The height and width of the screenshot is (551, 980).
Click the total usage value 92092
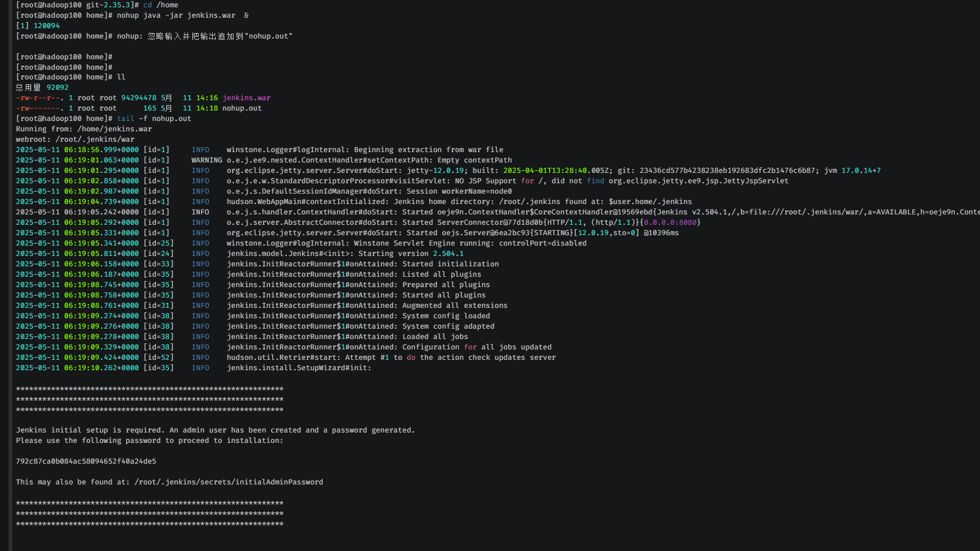coord(57,87)
